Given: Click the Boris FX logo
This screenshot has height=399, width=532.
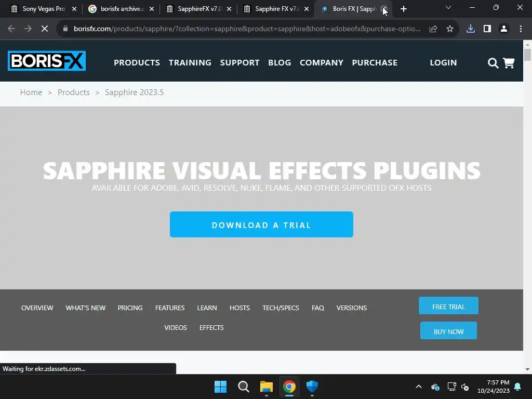Looking at the screenshot, I should coord(46,61).
